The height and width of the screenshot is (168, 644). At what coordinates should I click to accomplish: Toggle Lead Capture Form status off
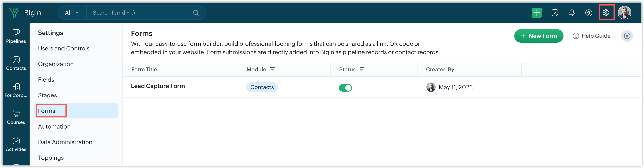pyautogui.click(x=345, y=88)
